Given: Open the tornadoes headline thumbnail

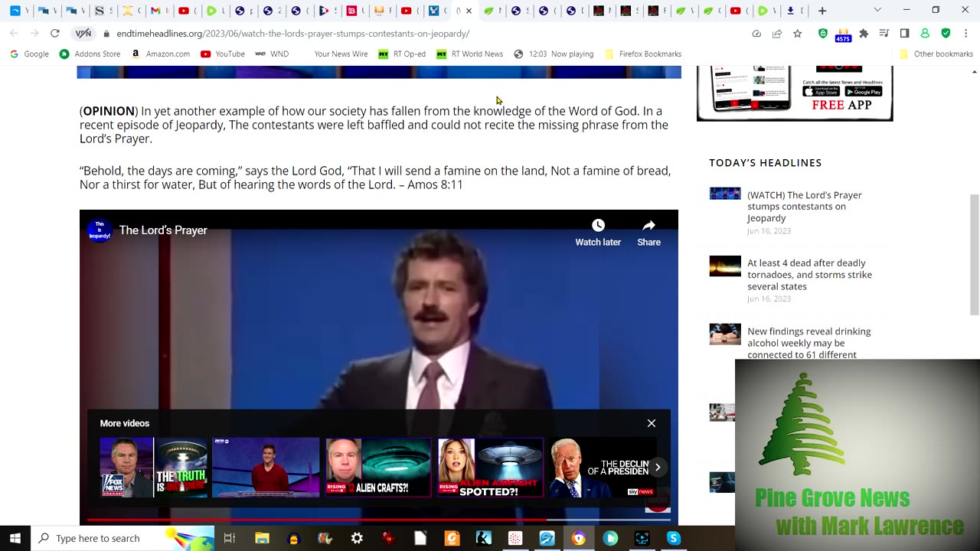Looking at the screenshot, I should pyautogui.click(x=725, y=266).
